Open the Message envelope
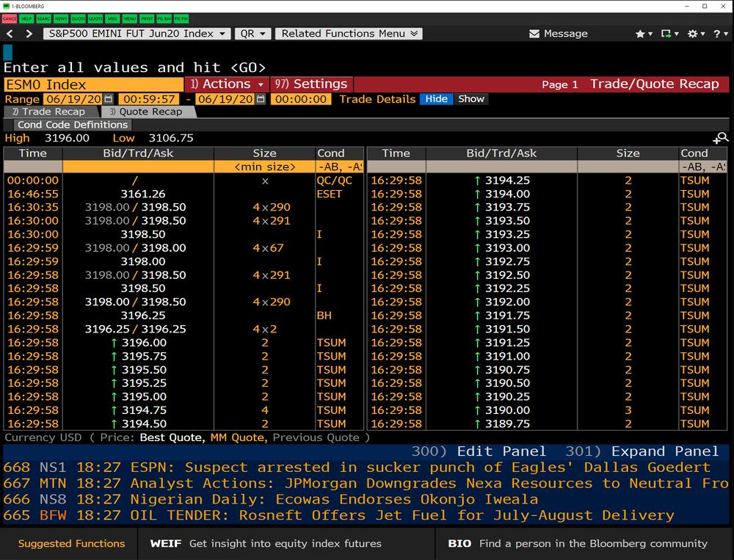Image resolution: width=734 pixels, height=560 pixels. 558,34
